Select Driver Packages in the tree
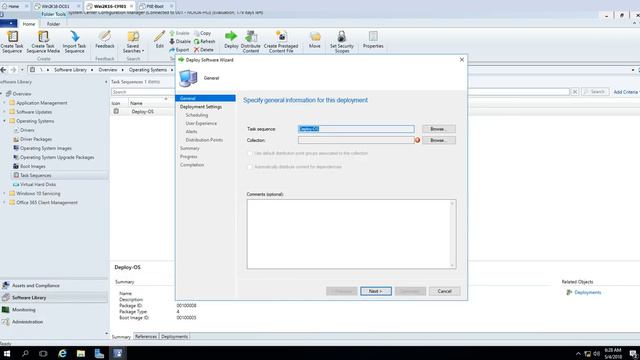 pyautogui.click(x=36, y=139)
